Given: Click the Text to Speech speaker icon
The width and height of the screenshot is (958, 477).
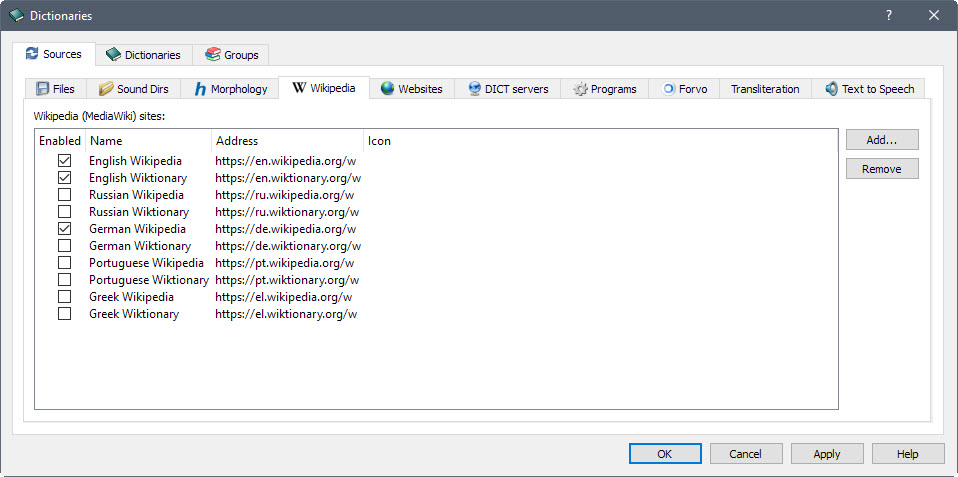Looking at the screenshot, I should pyautogui.click(x=832, y=89).
